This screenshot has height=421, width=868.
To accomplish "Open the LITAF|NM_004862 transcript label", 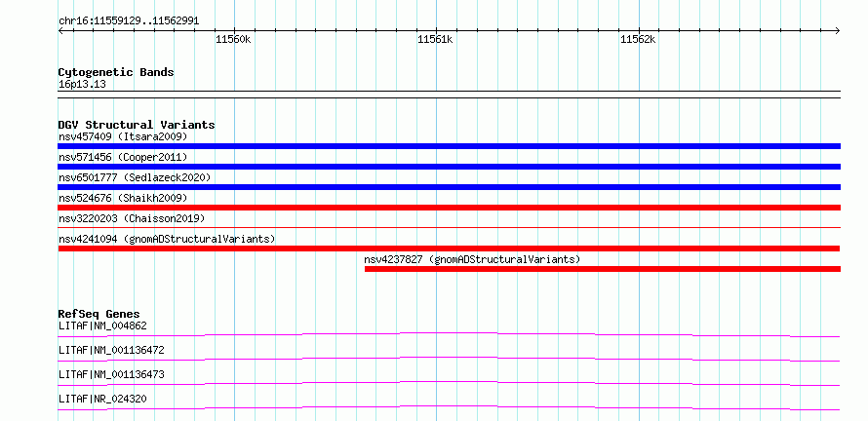I will (x=102, y=325).
